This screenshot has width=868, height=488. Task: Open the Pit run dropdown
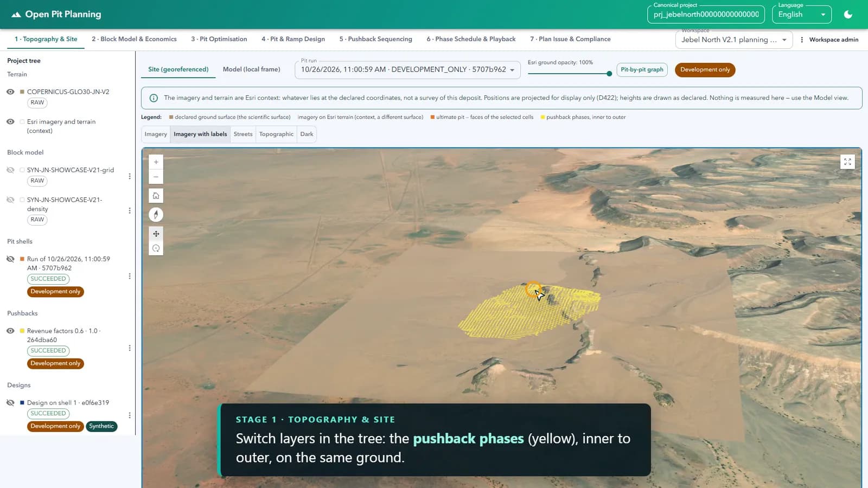(x=407, y=69)
